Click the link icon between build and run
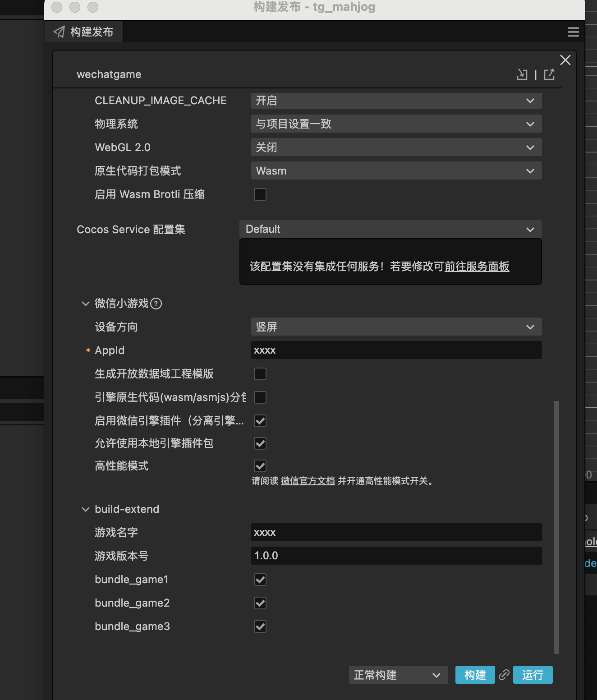597x700 pixels. 504,675
